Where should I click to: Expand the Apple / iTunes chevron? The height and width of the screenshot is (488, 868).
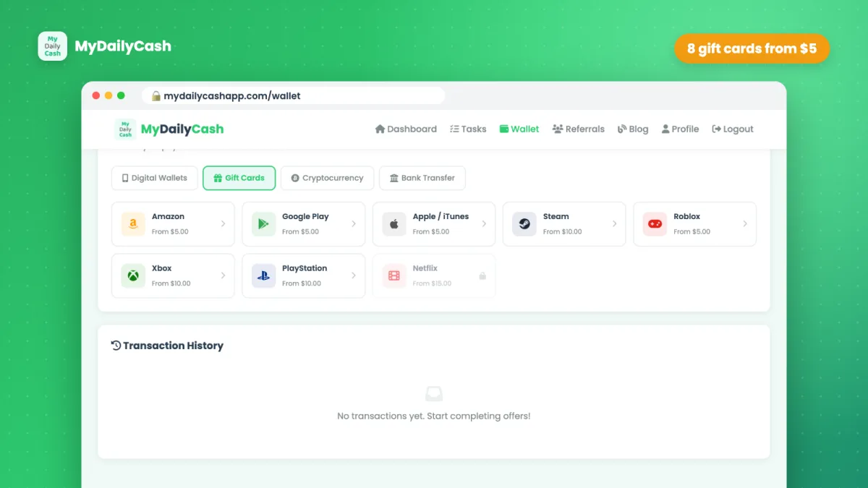pyautogui.click(x=484, y=224)
